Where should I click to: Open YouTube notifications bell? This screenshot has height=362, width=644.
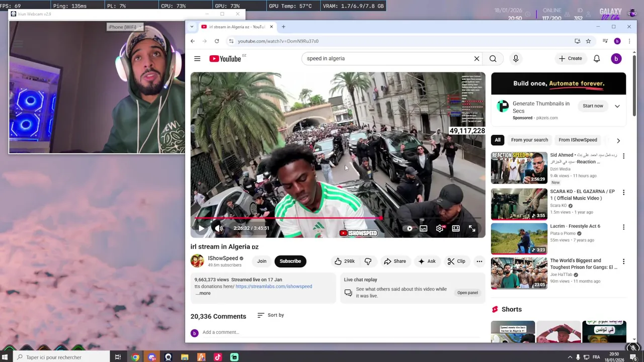[597, 59]
